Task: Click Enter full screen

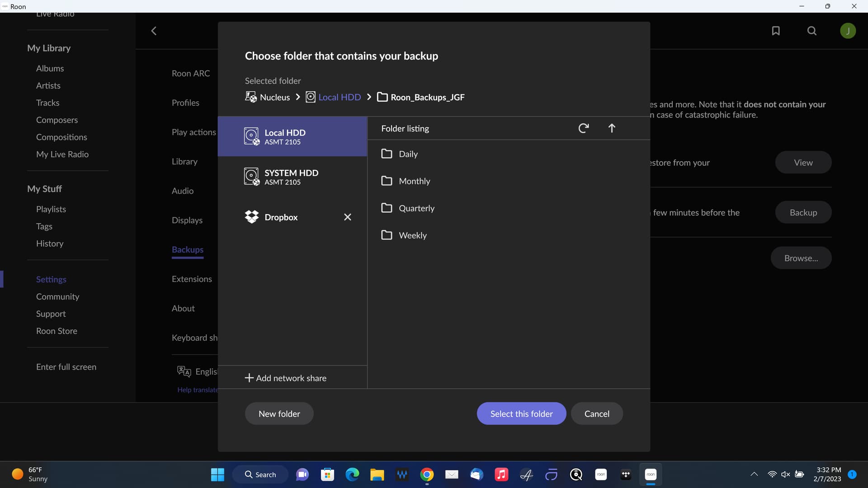Action: (x=66, y=367)
